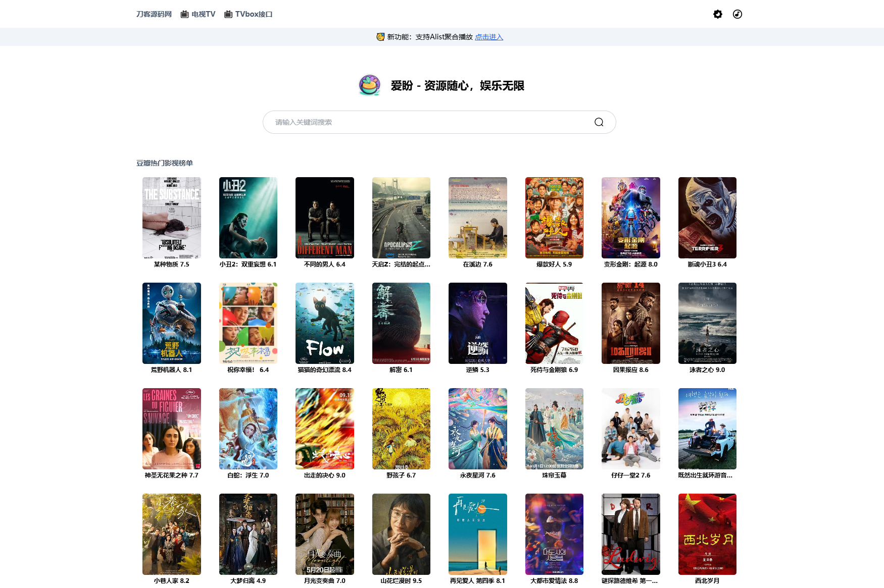Open the 小丑2：双重妄想 poster

[248, 218]
